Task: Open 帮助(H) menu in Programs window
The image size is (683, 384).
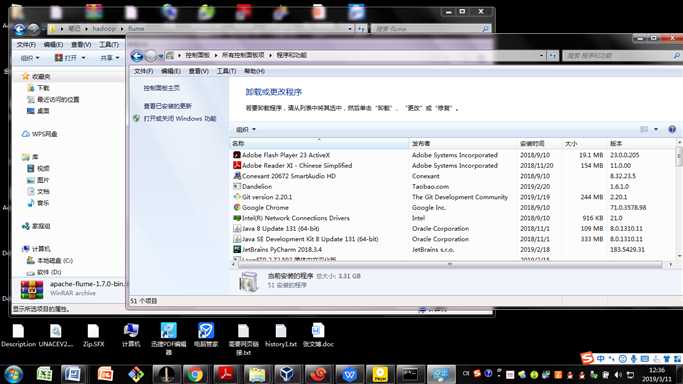Action: 254,71
